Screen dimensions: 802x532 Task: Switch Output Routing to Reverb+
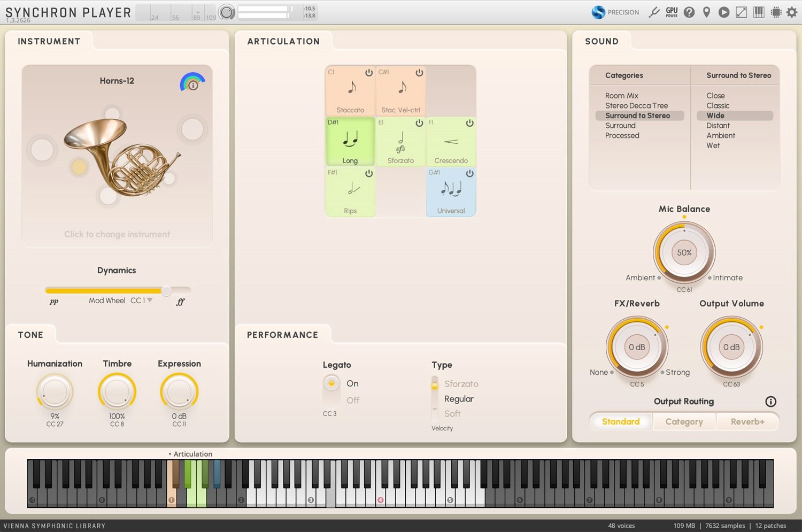[747, 421]
